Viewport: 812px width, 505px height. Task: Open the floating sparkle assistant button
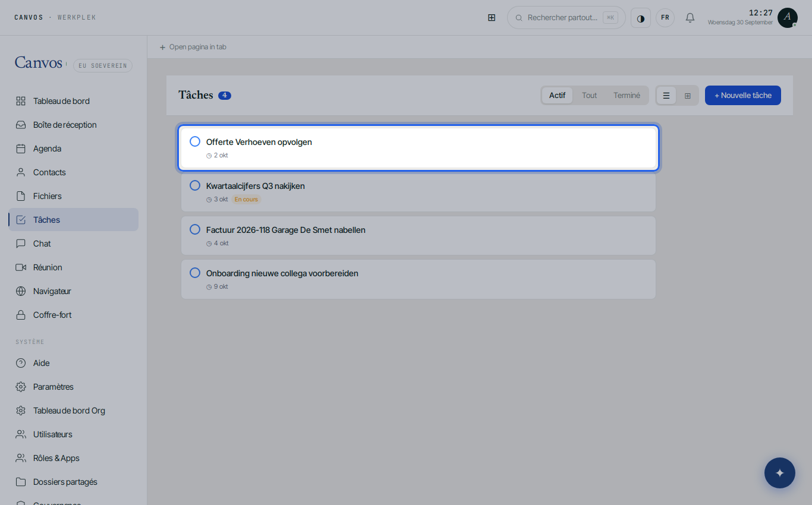780,473
